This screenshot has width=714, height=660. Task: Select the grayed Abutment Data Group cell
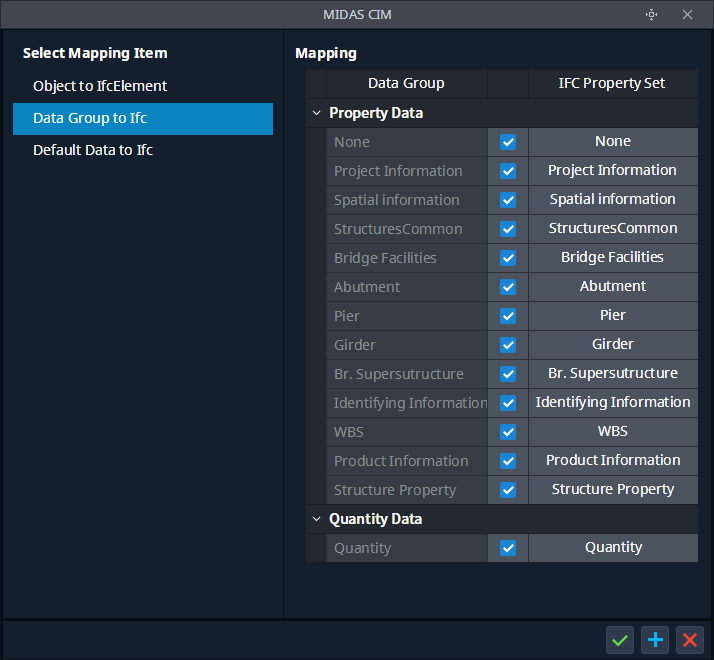pos(407,287)
